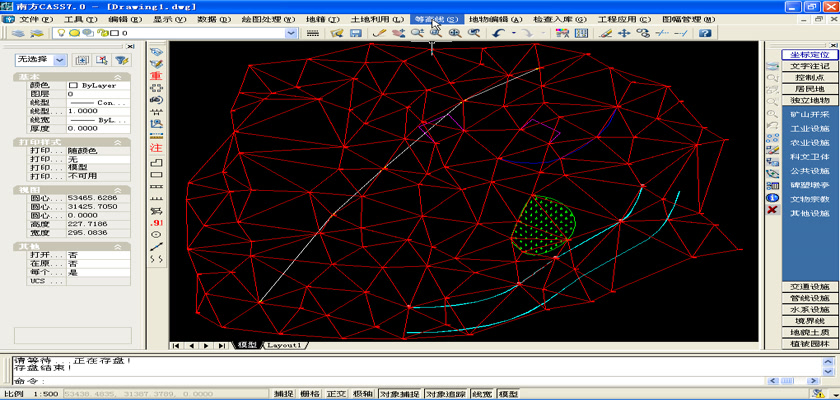Viewport: 840px width, 400px height.
Task: Open the undo history dropdown arrow
Action: [513, 33]
